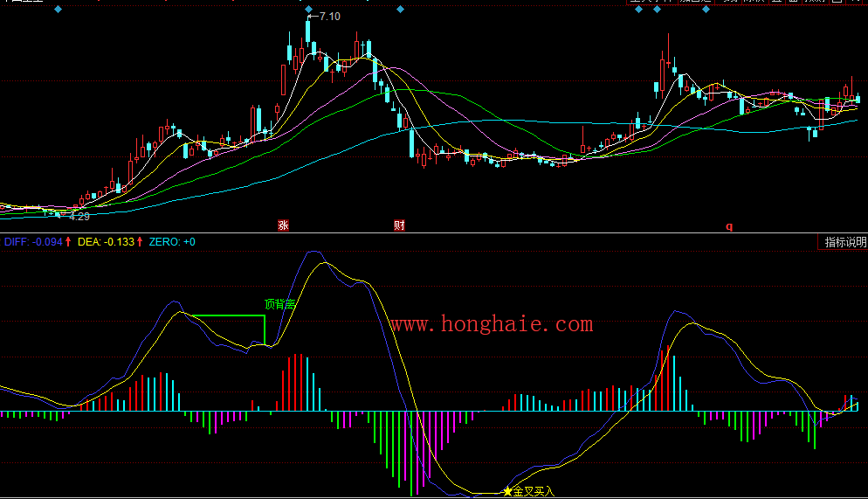The image size is (868, 499).
Task: Click the cyan ZERO indicator label
Action: (x=163, y=242)
